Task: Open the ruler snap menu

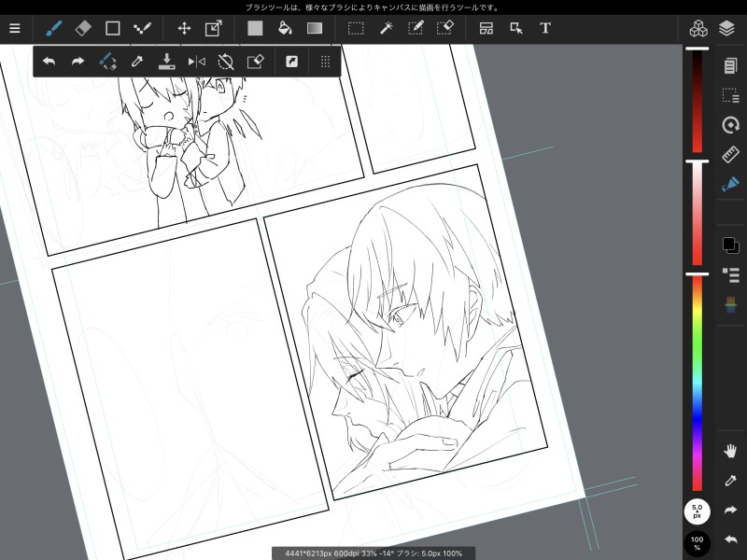Action: [730, 155]
